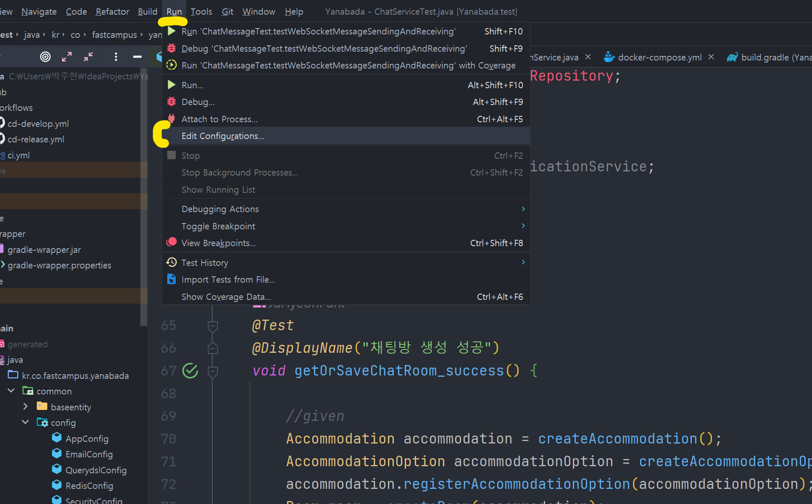Toggle fold marker beside @DisplayName line 66
Screen dimensions: 812x504
point(213,348)
